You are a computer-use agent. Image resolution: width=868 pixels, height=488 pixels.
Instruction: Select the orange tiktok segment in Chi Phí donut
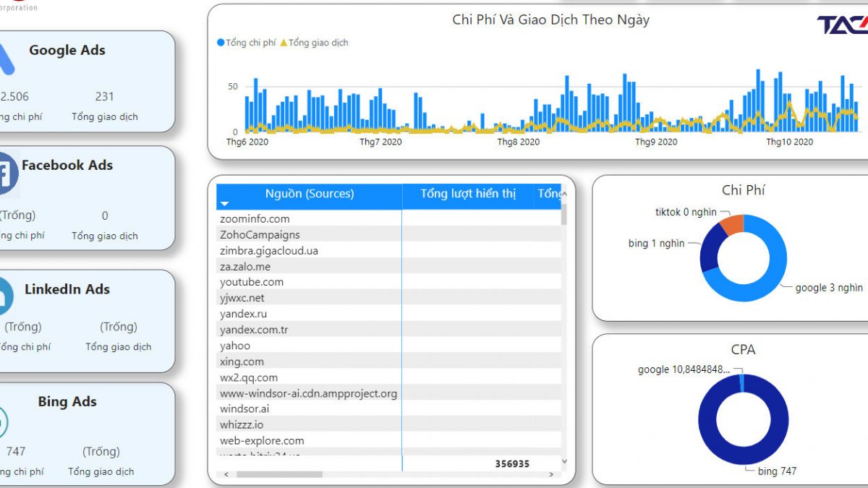click(x=732, y=224)
